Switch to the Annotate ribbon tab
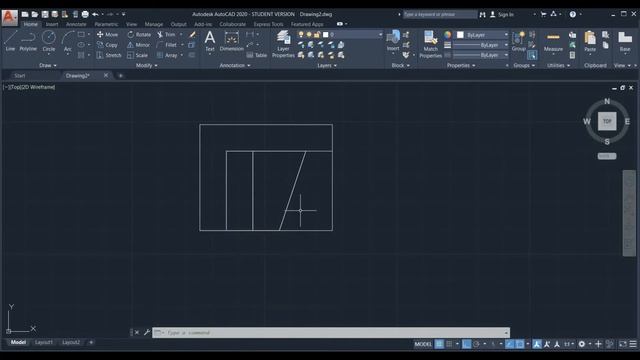Image resolution: width=640 pixels, height=360 pixels. pos(76,24)
